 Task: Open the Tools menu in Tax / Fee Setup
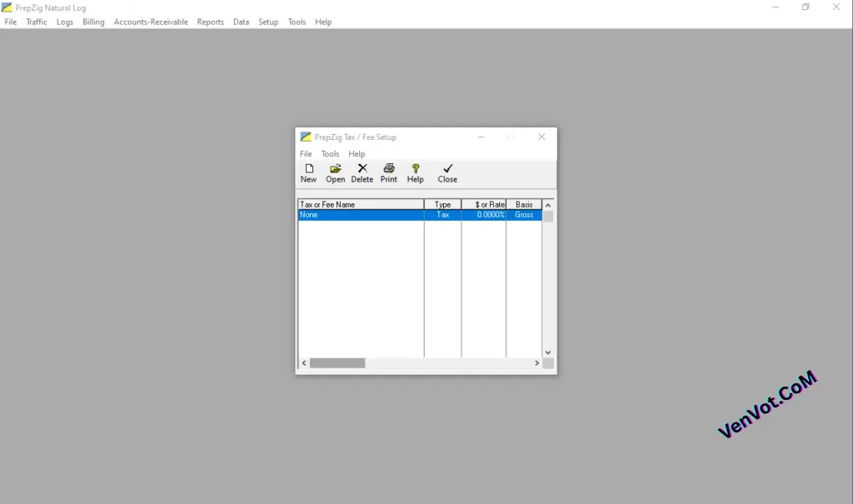tap(330, 154)
